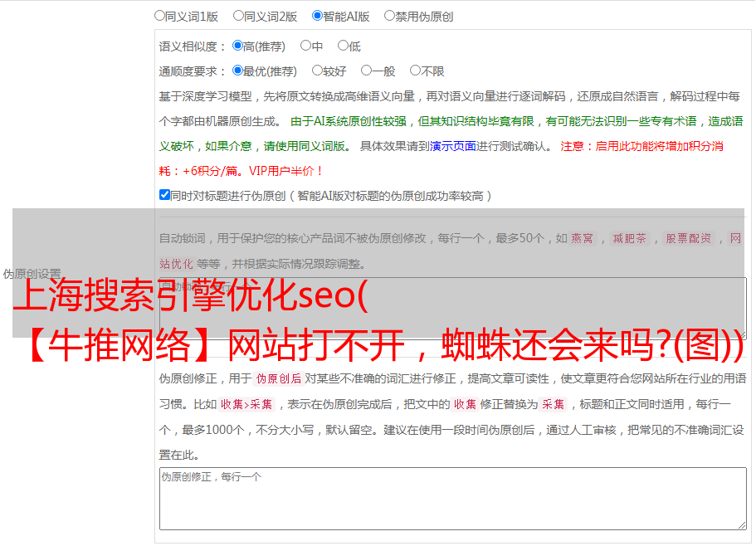Click the 基于深度学习模型 description text
This screenshot has width=756, height=546.
point(449,109)
